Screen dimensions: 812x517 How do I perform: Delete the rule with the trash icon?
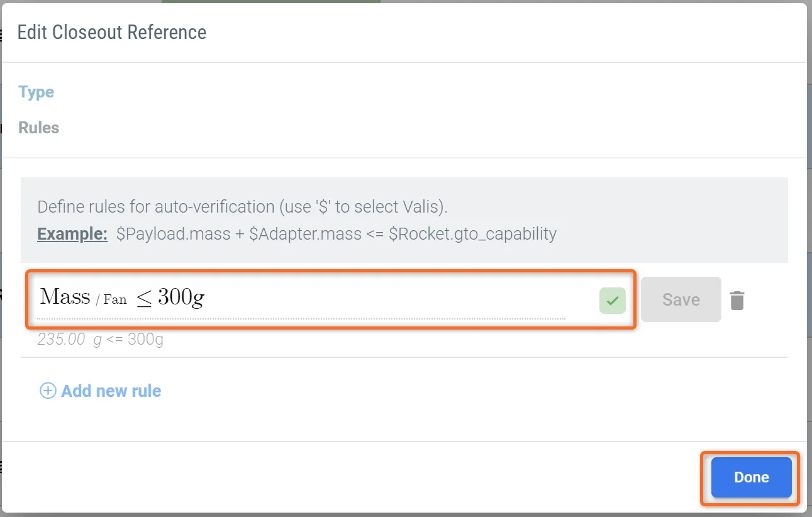(x=737, y=301)
